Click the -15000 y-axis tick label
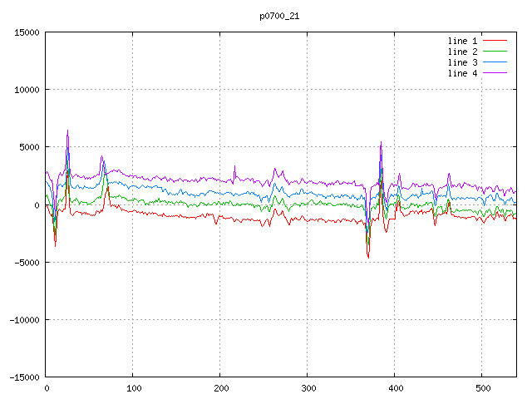The image size is (532, 399). [23, 377]
